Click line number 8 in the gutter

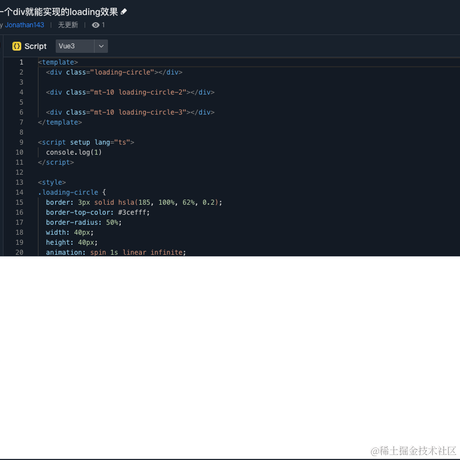click(x=21, y=132)
